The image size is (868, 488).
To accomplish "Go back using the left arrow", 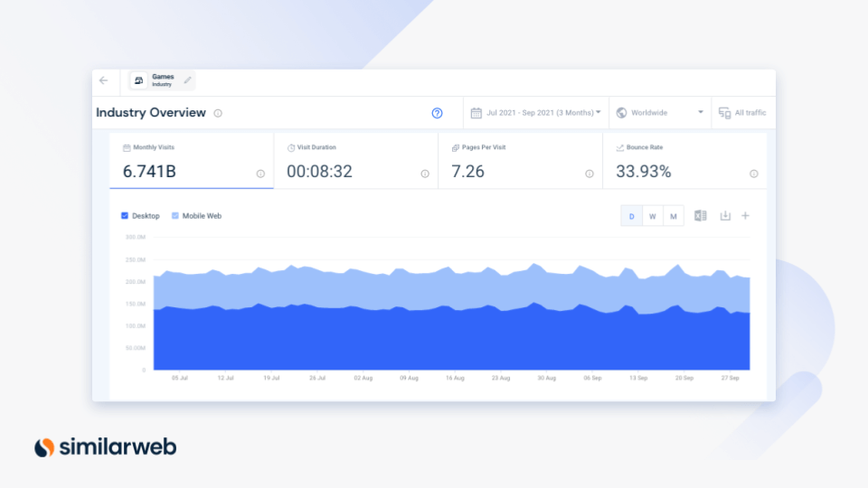I will (103, 80).
